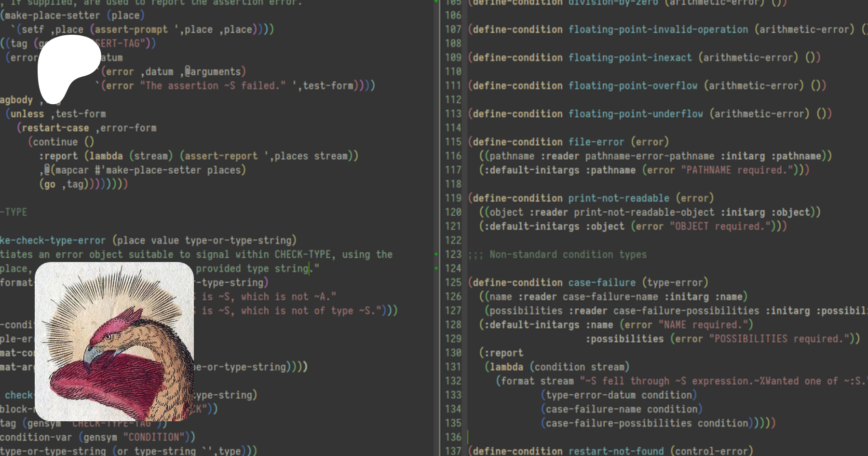Click the print-not-readable condition name
Image resolution: width=868 pixels, height=456 pixels.
(x=619, y=198)
